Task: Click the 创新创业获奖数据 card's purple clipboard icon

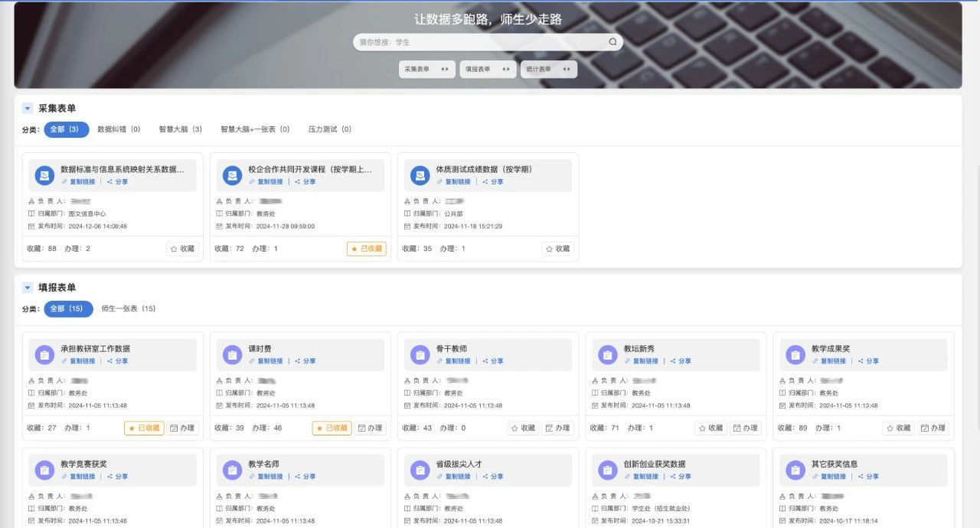Action: 607,470
